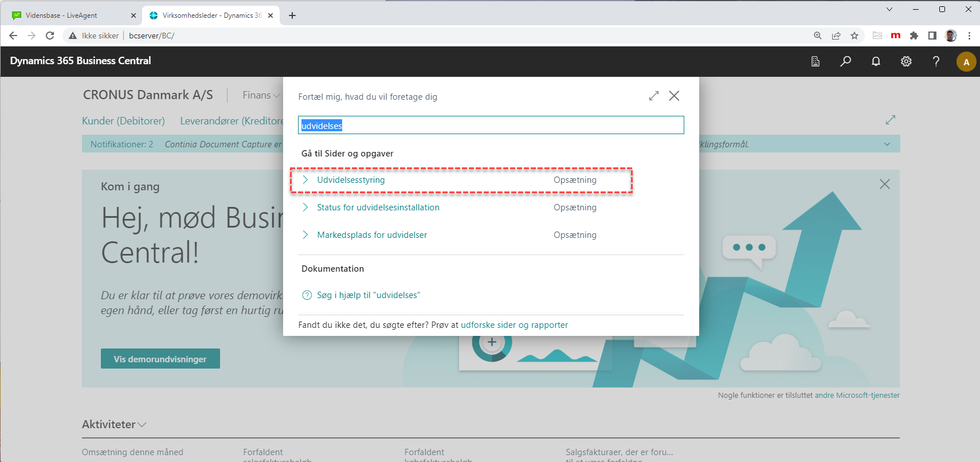Close the Tell Me search dialog
The height and width of the screenshot is (462, 980).
pyautogui.click(x=675, y=96)
